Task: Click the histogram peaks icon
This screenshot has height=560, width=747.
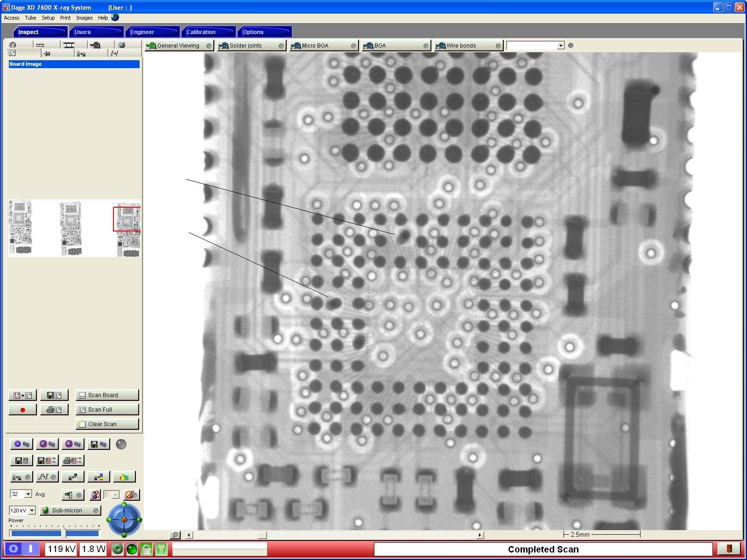Action: 124,477
